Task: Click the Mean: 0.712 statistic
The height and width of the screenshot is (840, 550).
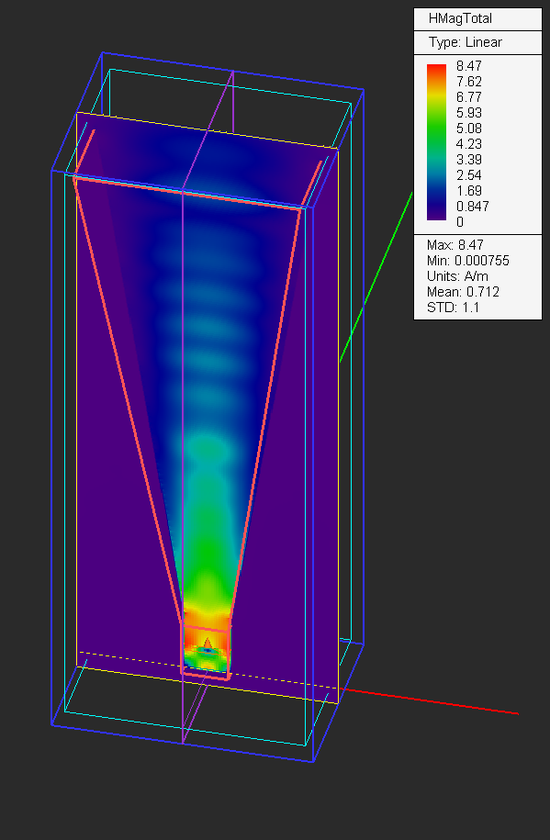Action: point(463,292)
